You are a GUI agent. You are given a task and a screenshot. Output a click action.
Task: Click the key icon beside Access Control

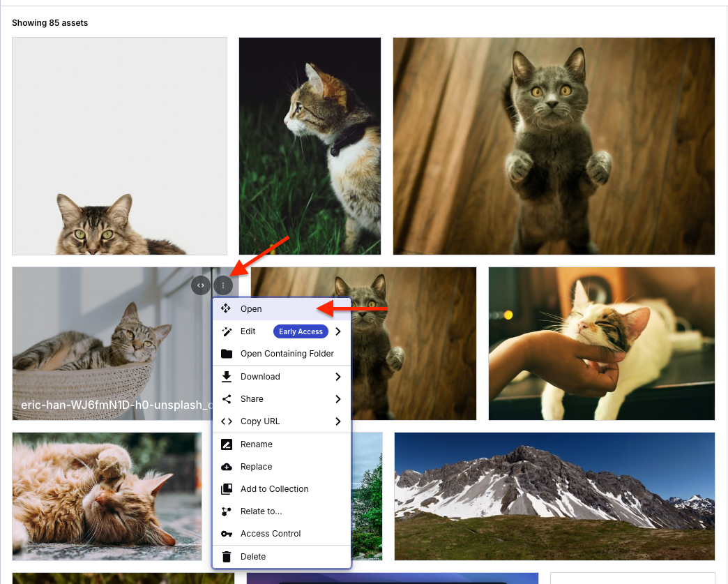[225, 533]
